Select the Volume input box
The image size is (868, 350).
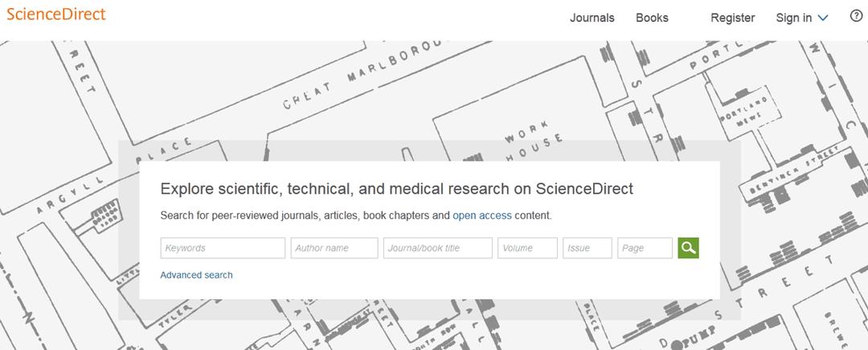click(527, 248)
